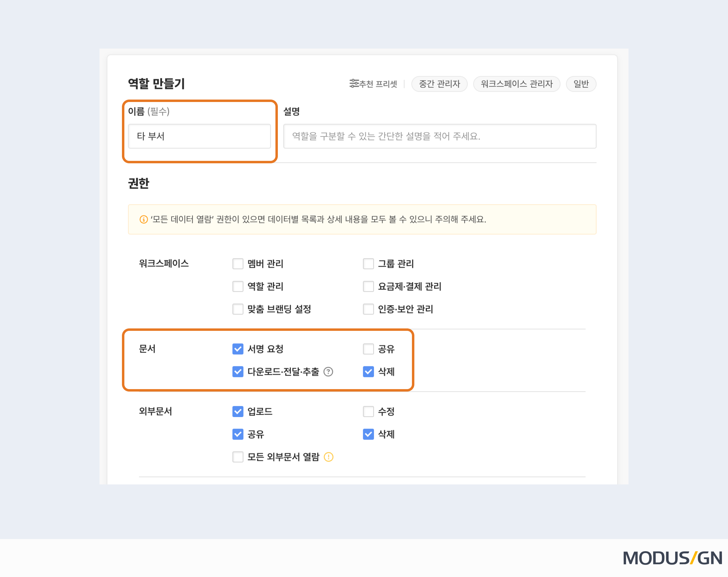Enable the 멤버 관리 checkbox
Viewport: 728px width, 577px height.
click(238, 263)
